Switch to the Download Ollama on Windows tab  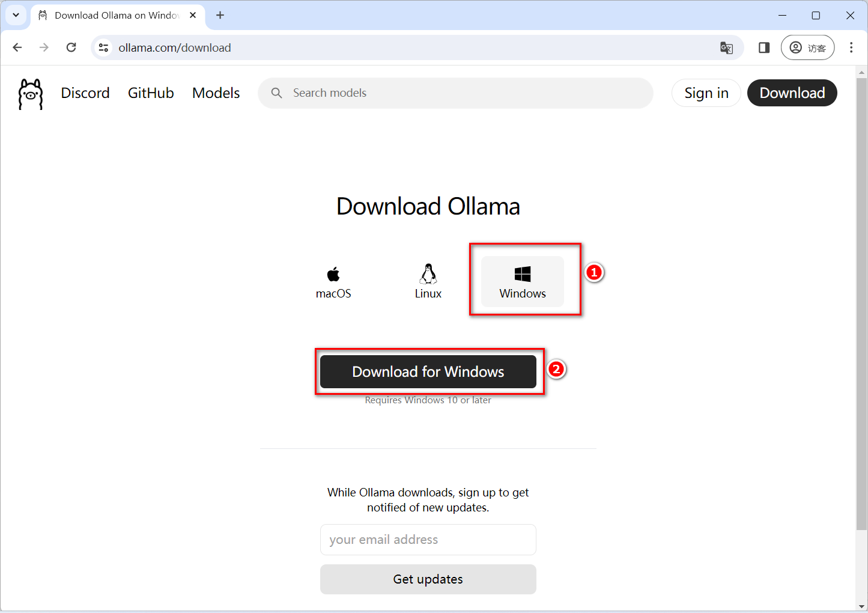[x=118, y=16]
